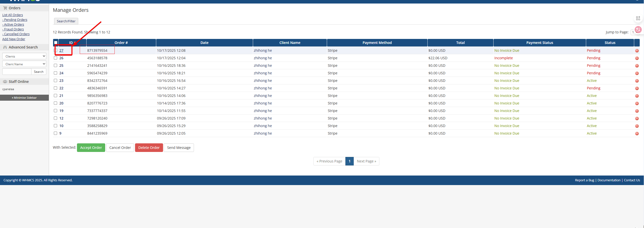Click the Minimise Sidebar bar
This screenshot has height=228, width=644.
pyautogui.click(x=24, y=98)
